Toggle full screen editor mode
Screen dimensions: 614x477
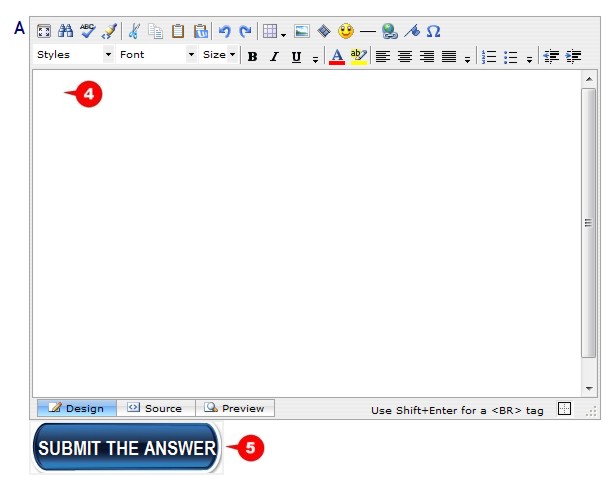click(x=43, y=31)
